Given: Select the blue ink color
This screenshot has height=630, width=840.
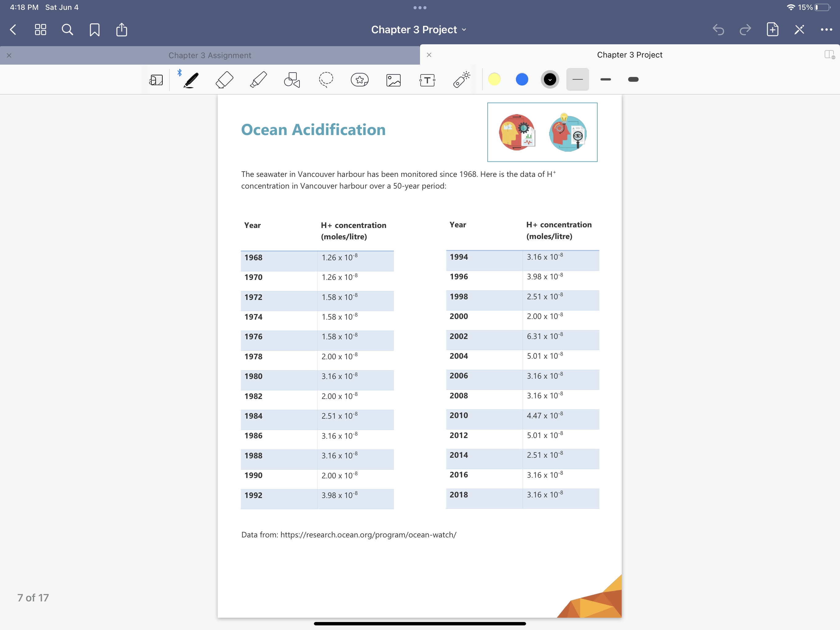Looking at the screenshot, I should (522, 79).
